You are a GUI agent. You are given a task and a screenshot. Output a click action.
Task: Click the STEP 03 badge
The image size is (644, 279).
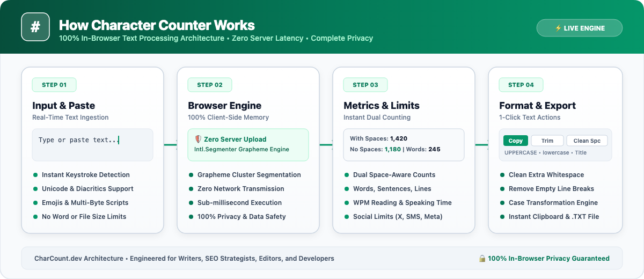tap(365, 85)
